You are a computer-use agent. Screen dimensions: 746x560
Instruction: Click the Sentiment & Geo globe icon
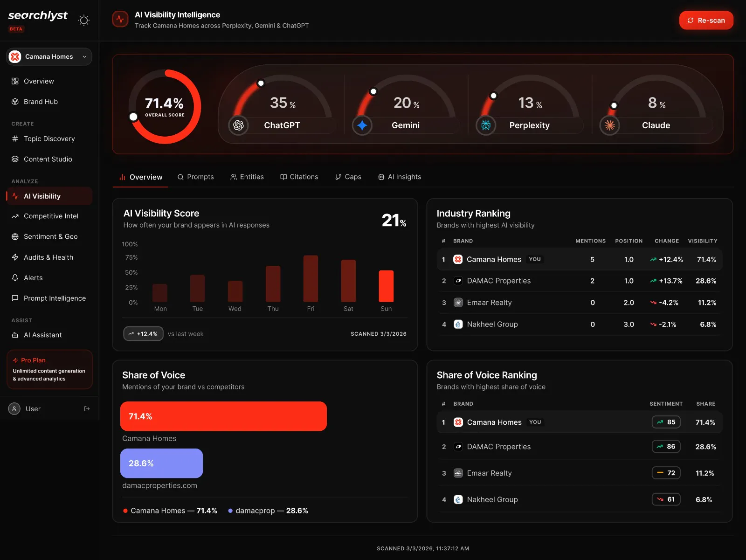tap(15, 236)
